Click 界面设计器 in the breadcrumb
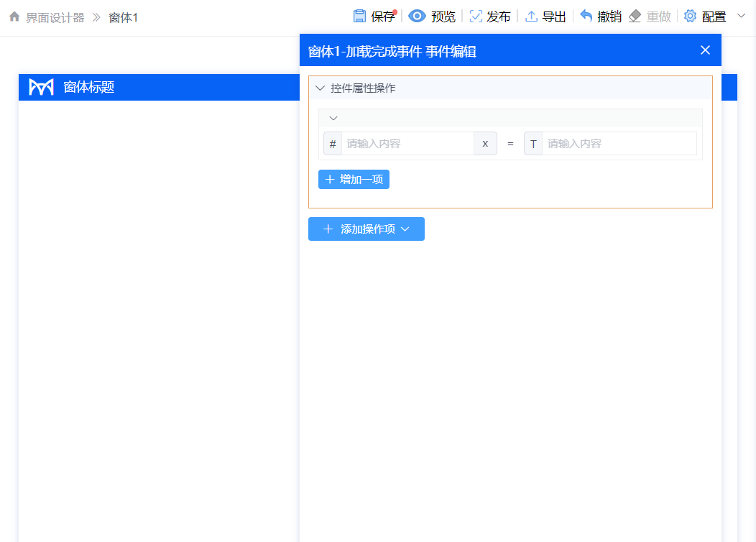This screenshot has height=542, width=756. [x=57, y=17]
